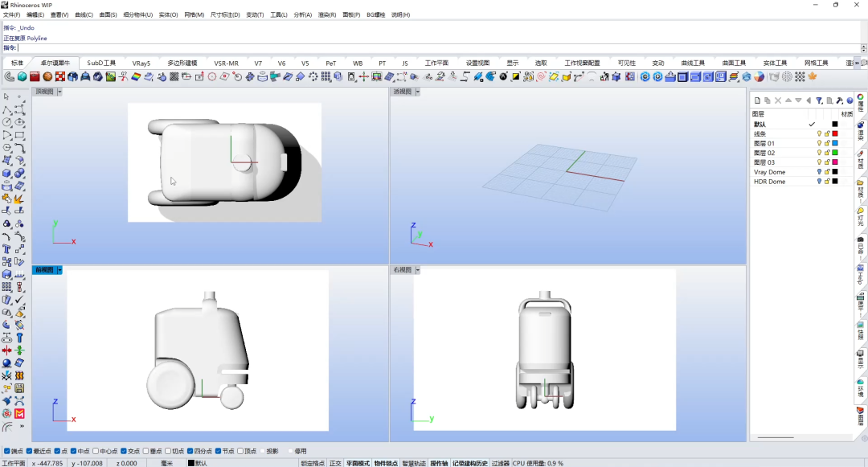Open layer tools hammer icon
Screen dimensions: 868x467
click(840, 100)
